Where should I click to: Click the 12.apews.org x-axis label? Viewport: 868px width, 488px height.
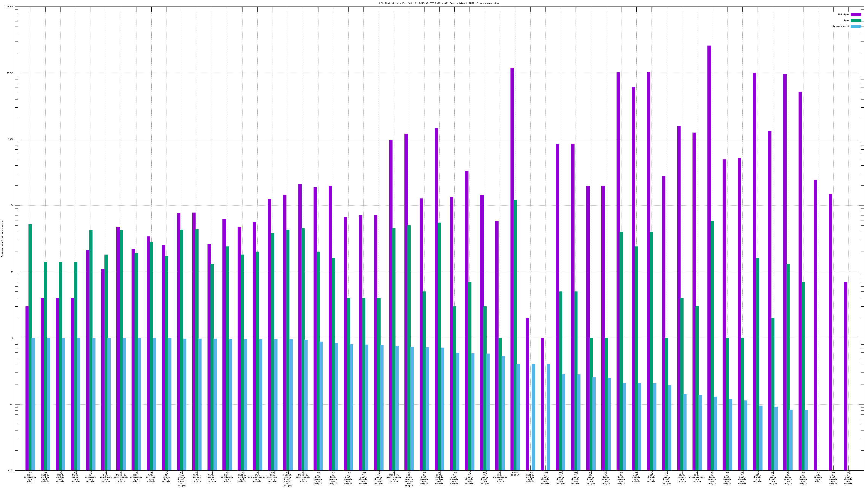818,477
